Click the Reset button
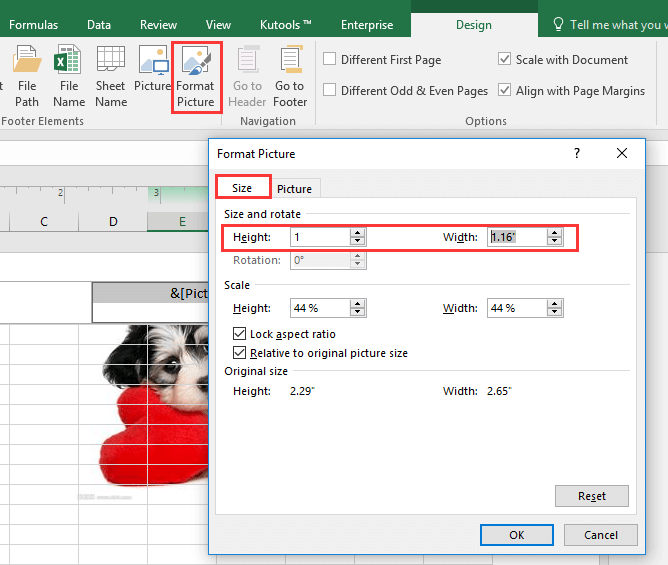The height and width of the screenshot is (565, 668). [591, 496]
